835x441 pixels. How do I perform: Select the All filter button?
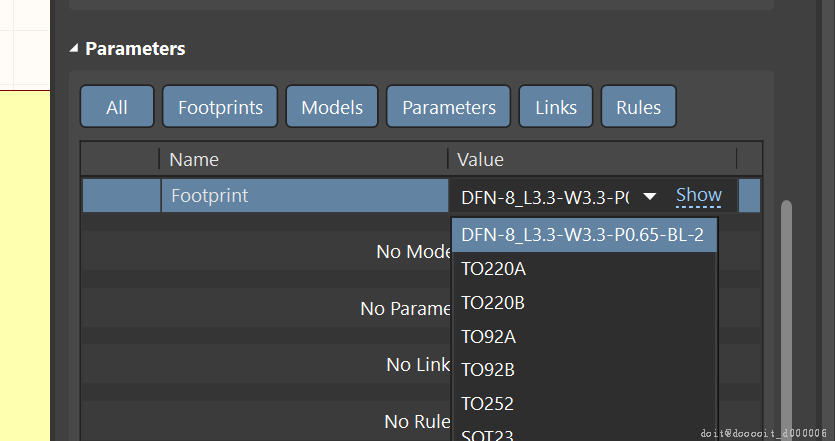click(117, 107)
